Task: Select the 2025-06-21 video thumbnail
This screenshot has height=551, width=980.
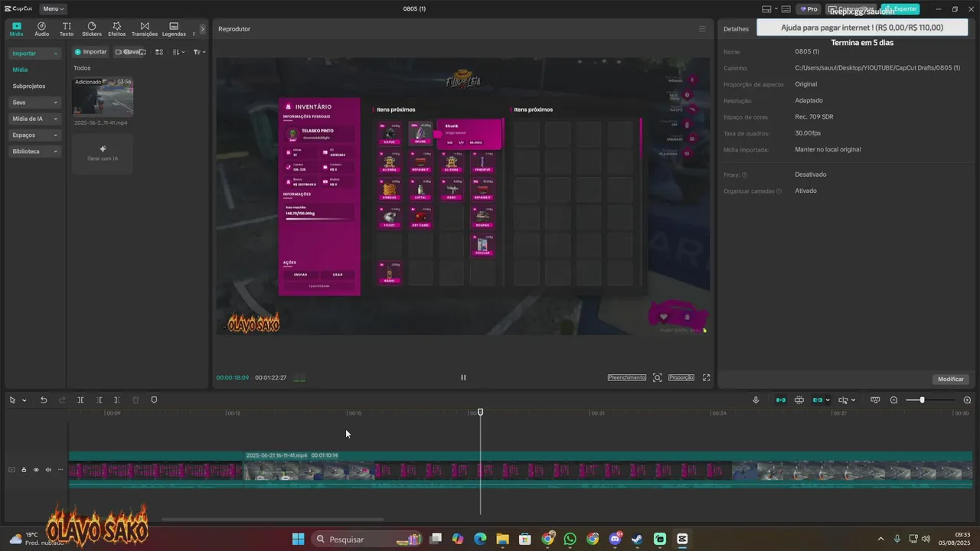Action: [x=103, y=96]
